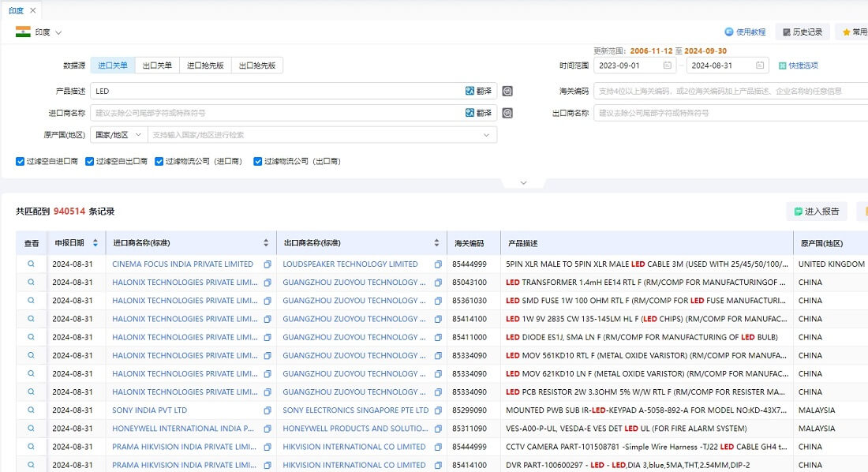Copy exporter name HONEYWELL PRODUCTS AND SOLUTIO...
Viewport: 868px width, 472px height.
pyautogui.click(x=438, y=429)
